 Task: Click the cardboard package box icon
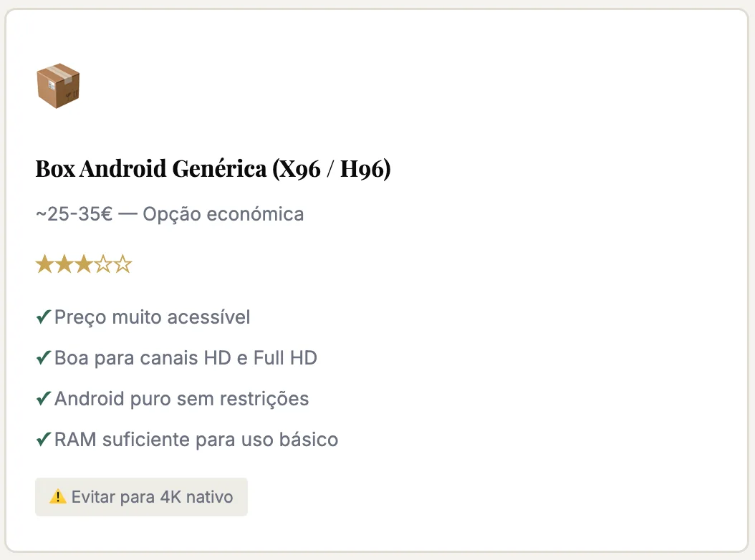(58, 86)
